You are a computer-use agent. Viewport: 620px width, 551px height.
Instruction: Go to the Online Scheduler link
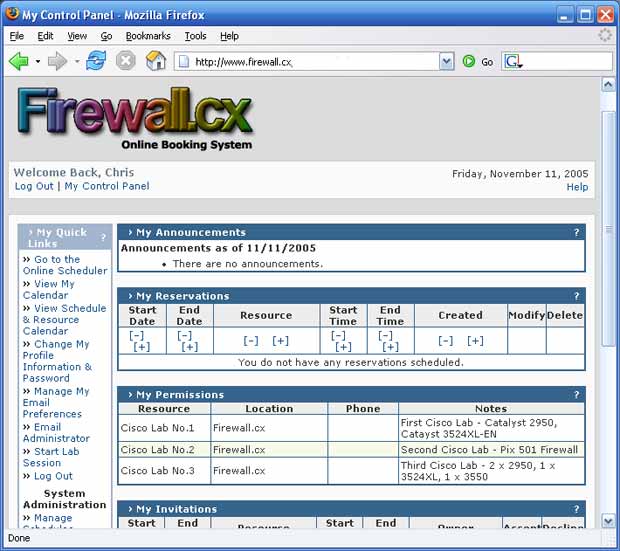point(65,265)
